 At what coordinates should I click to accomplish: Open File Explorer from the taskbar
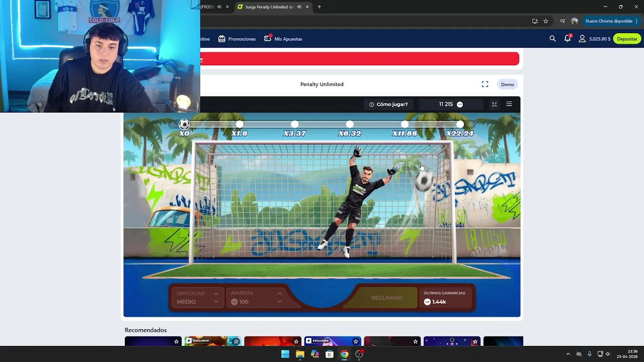tap(300, 354)
